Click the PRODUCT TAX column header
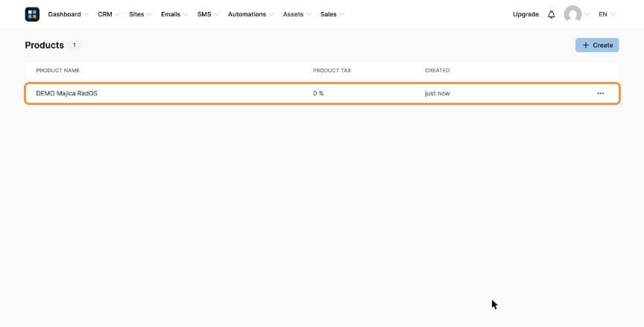Viewport: 644px width, 327px height. [x=332, y=71]
